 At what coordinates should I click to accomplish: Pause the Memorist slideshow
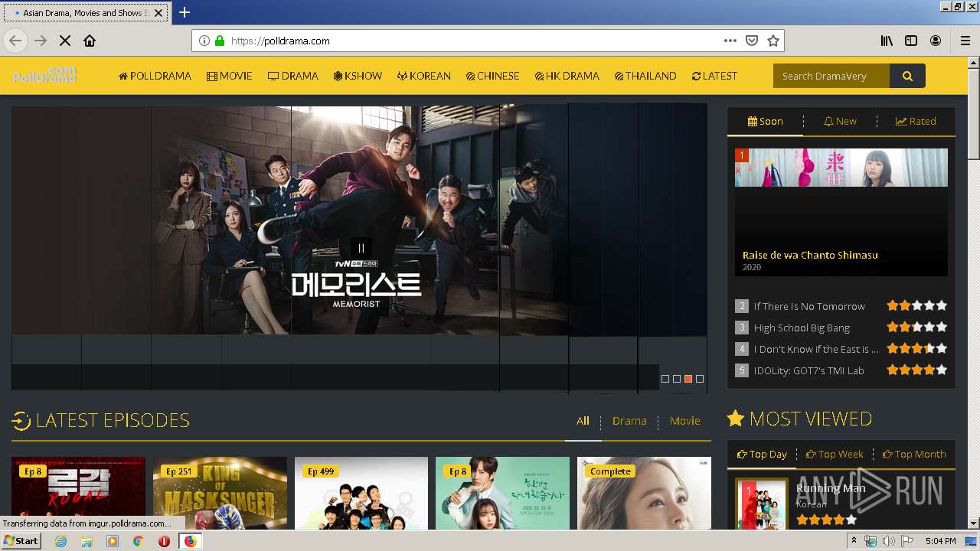(361, 248)
